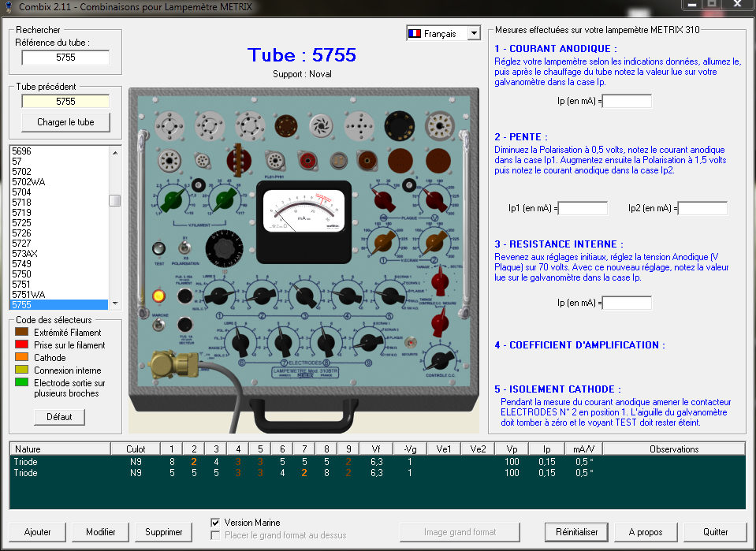Flip the Marche power toggle switch
The width and height of the screenshot is (756, 551).
(158, 325)
